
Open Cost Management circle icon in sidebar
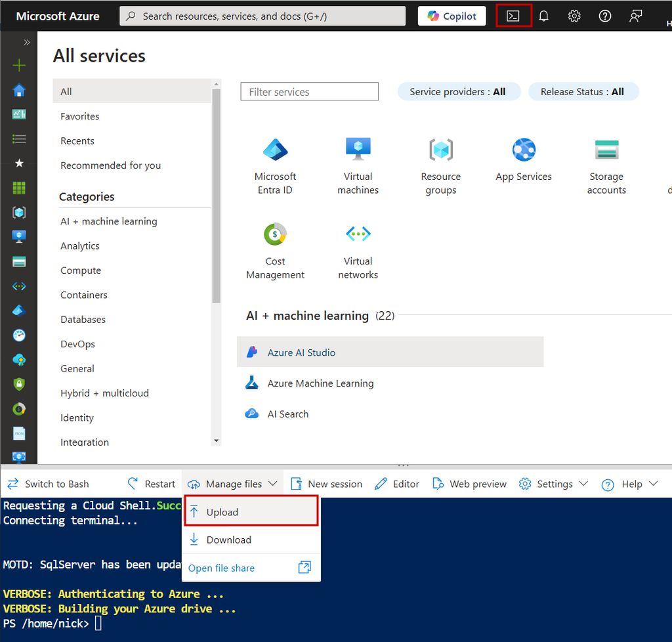point(19,409)
